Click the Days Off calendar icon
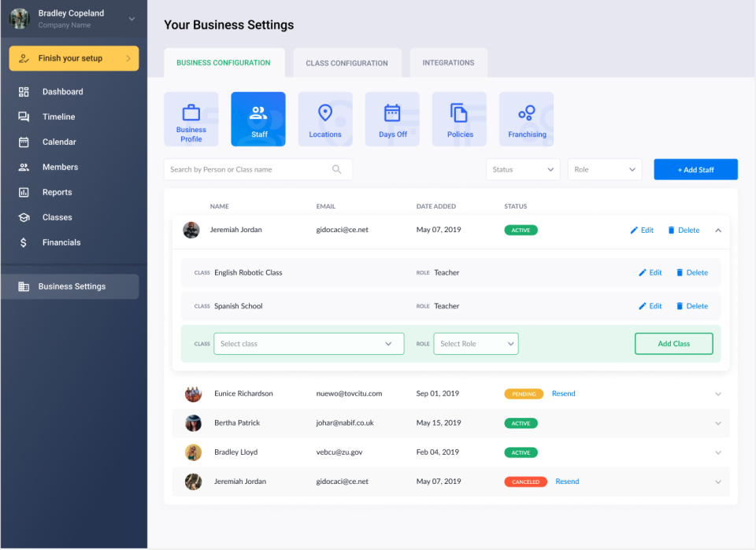Image resolution: width=756 pixels, height=550 pixels. [x=392, y=119]
